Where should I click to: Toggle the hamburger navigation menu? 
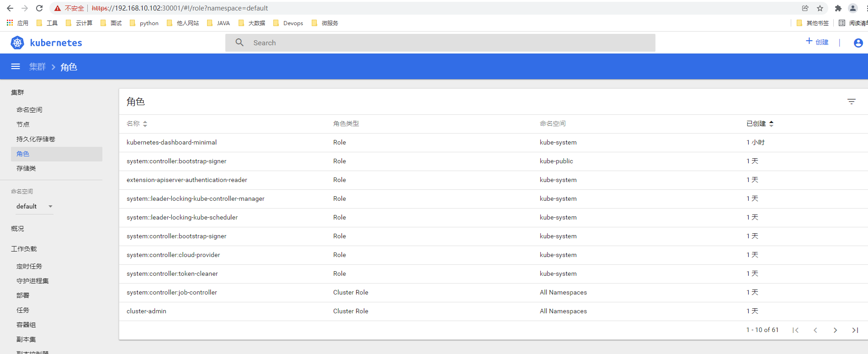16,66
